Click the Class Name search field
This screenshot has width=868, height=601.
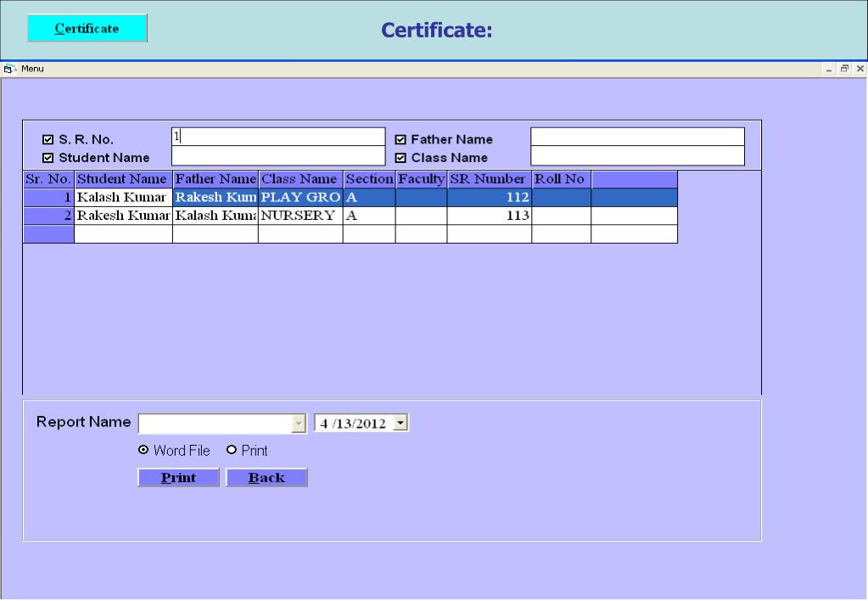636,155
